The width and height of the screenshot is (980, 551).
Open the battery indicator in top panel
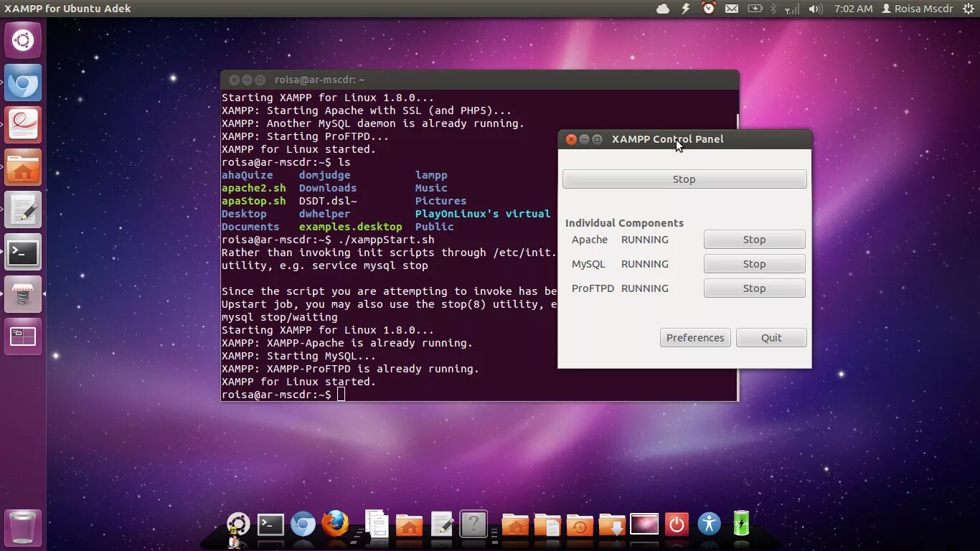point(755,9)
